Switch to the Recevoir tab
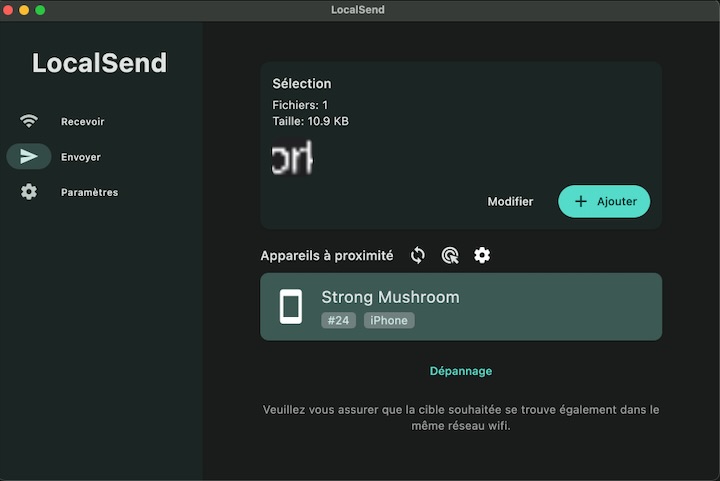Viewport: 720px width, 481px height. pyautogui.click(x=82, y=122)
